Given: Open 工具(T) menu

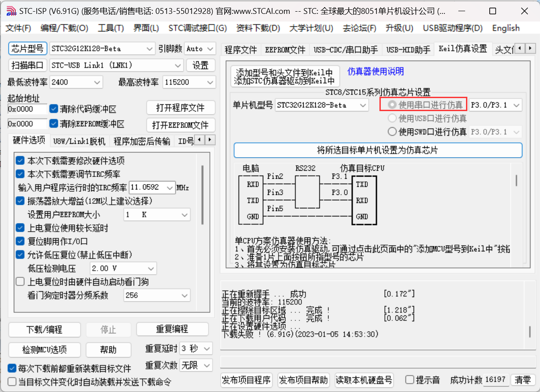Looking at the screenshot, I should click(x=110, y=28).
